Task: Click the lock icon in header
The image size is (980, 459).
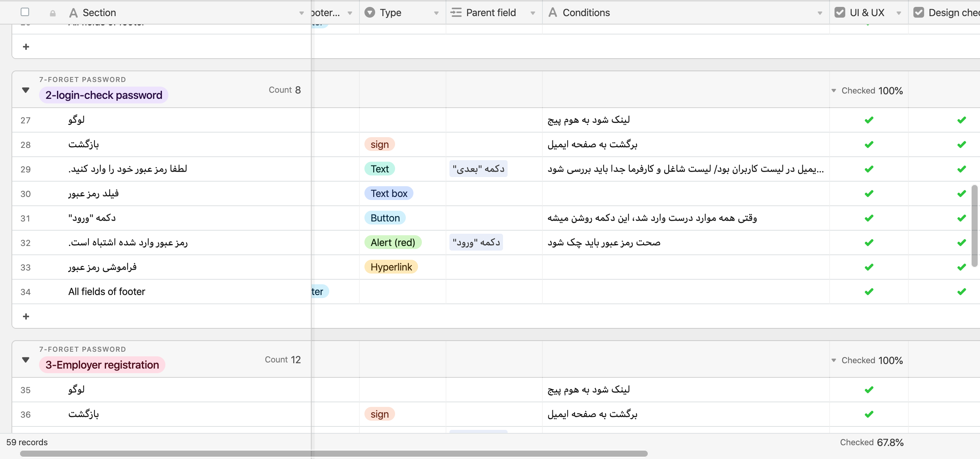Action: pyautogui.click(x=53, y=13)
